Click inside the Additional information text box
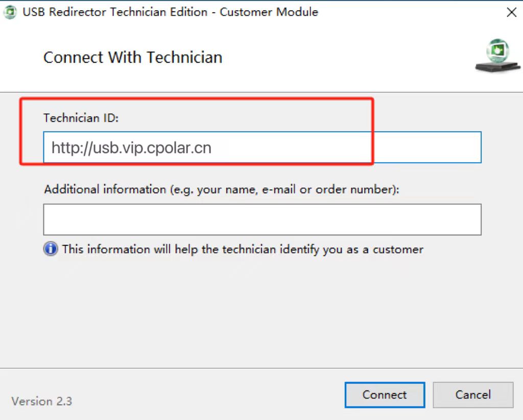The width and height of the screenshot is (523, 420). (262, 219)
